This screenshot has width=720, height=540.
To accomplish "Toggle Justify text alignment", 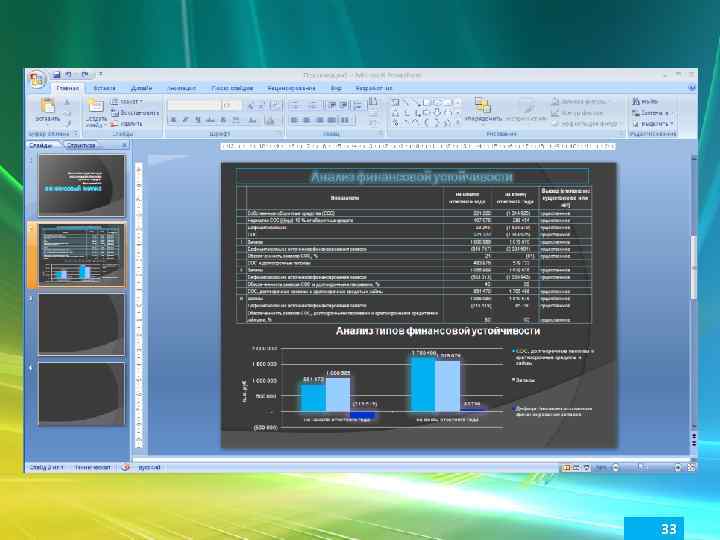I will click(x=332, y=120).
